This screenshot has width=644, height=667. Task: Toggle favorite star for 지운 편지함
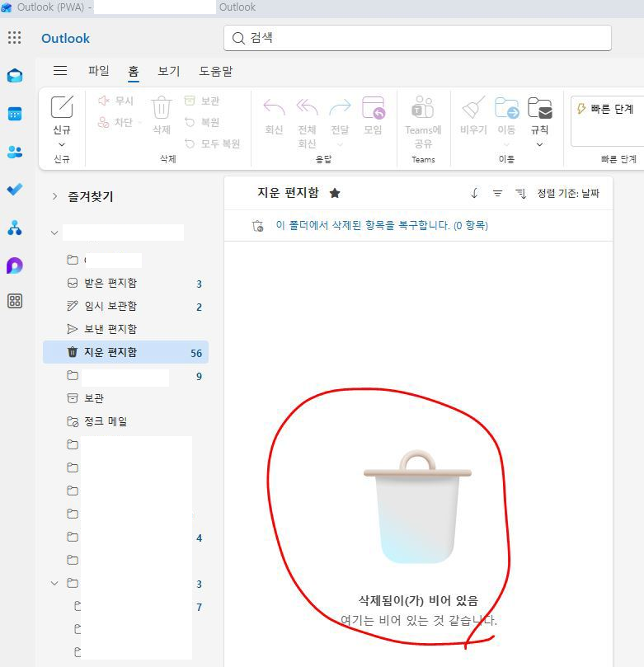tap(335, 193)
